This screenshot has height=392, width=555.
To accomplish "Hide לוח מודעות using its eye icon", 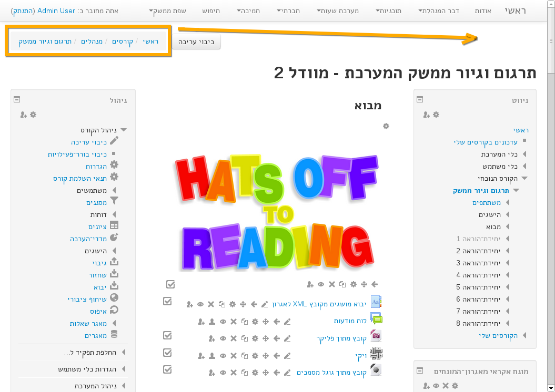I will pos(223,322).
